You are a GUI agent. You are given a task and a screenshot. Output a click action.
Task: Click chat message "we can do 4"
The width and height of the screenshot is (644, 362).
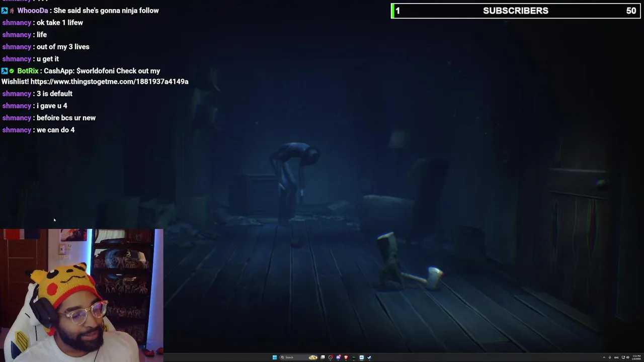[x=55, y=130]
